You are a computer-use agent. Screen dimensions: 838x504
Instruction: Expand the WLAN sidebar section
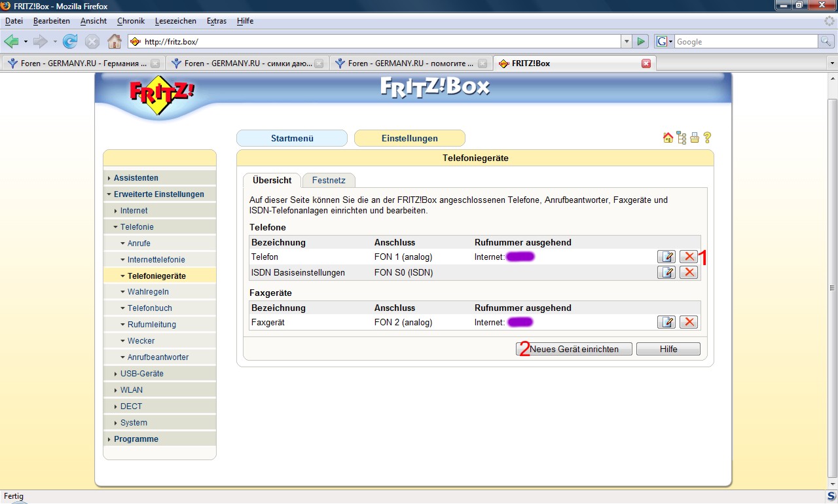coord(131,390)
